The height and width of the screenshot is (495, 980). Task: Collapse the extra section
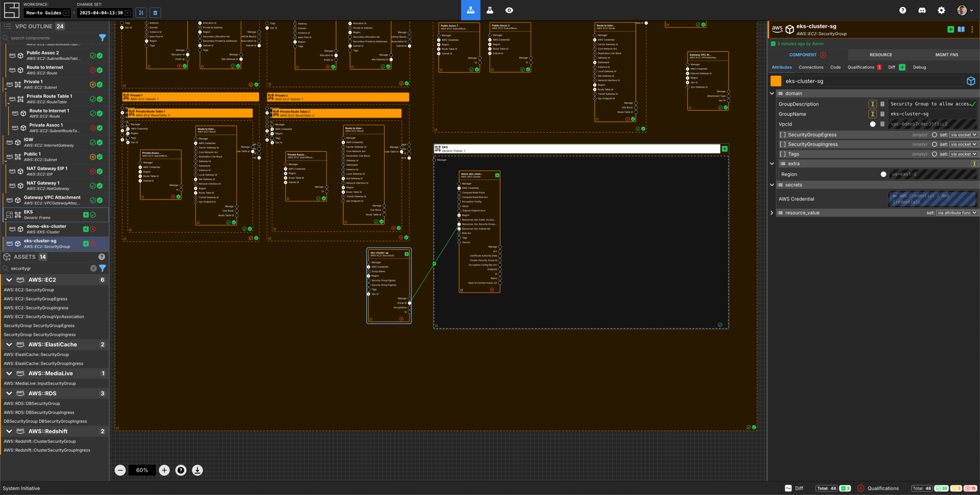tap(772, 164)
